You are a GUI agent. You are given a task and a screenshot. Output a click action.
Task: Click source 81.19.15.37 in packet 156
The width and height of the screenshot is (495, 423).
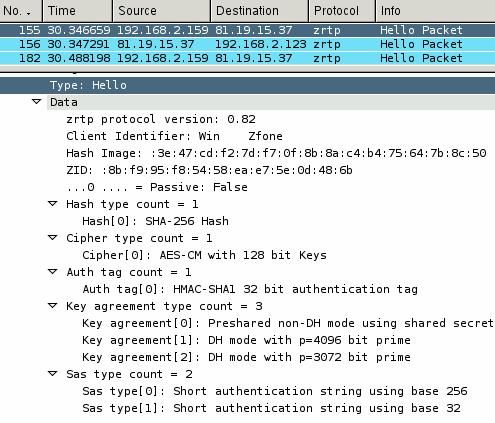click(x=155, y=44)
